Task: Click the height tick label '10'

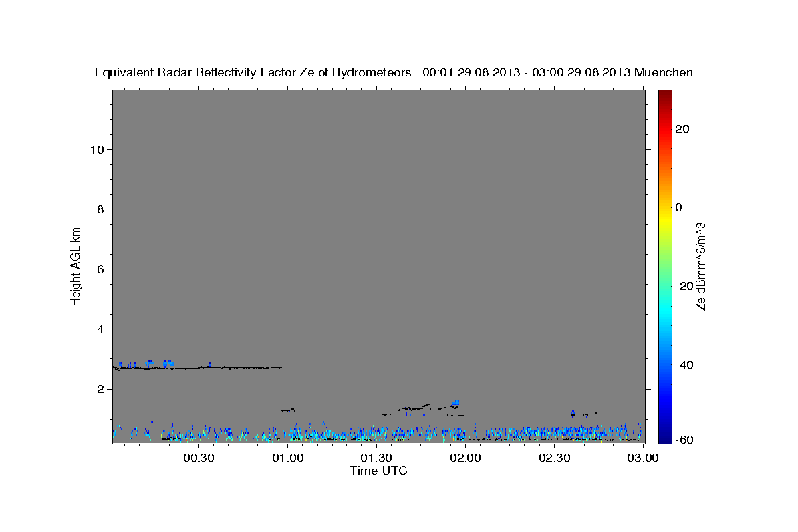Action: click(x=96, y=149)
